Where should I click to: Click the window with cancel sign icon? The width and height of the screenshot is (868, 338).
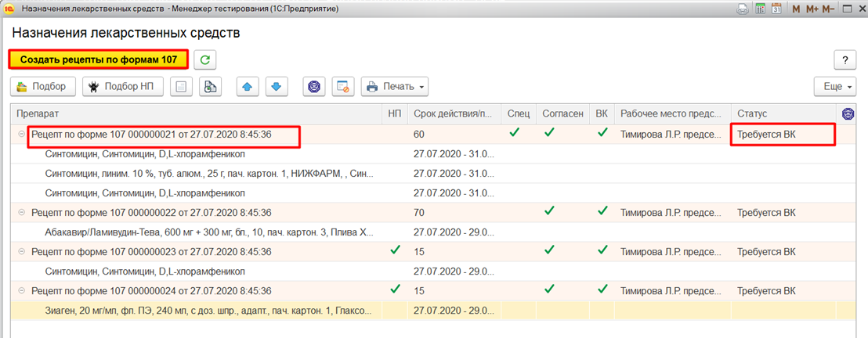(342, 86)
